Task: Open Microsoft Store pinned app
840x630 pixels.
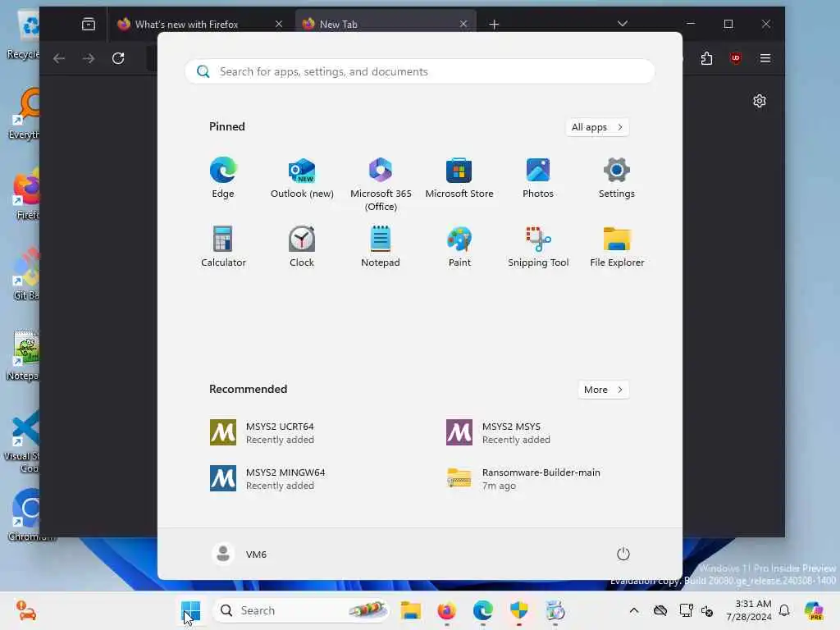Action: click(459, 178)
